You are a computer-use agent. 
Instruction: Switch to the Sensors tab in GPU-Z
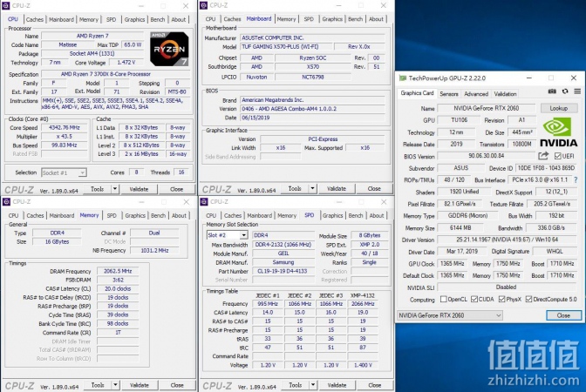(448, 94)
